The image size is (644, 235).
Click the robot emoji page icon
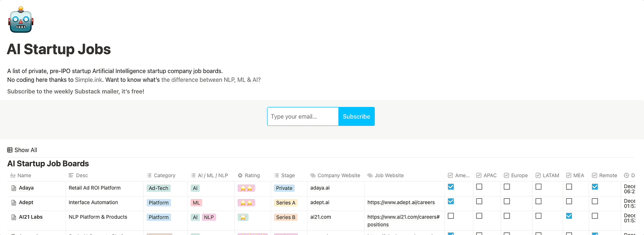click(21, 19)
